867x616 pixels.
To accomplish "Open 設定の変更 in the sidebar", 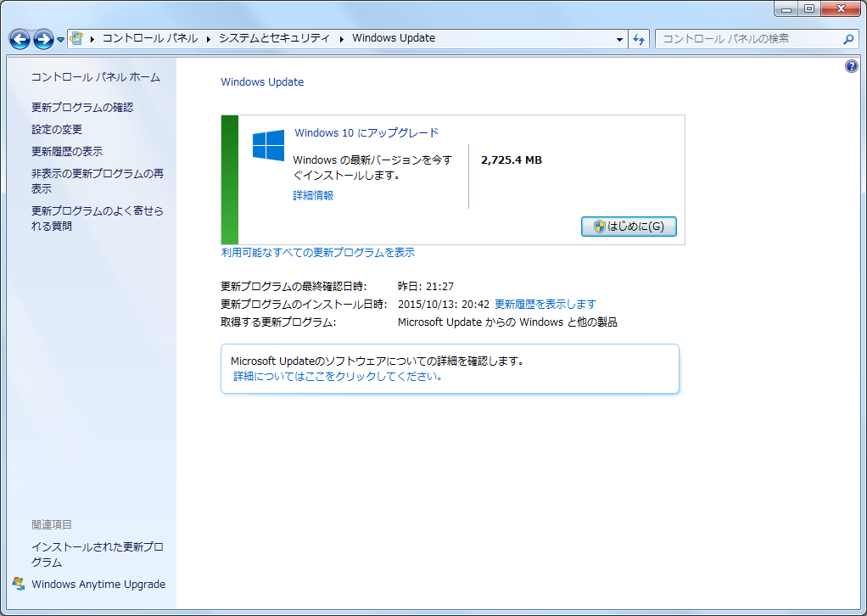I will coord(56,129).
